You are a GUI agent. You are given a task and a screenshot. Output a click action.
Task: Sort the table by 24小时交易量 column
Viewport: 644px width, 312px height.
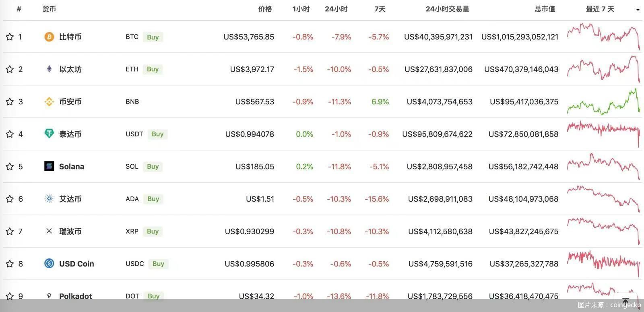[447, 9]
